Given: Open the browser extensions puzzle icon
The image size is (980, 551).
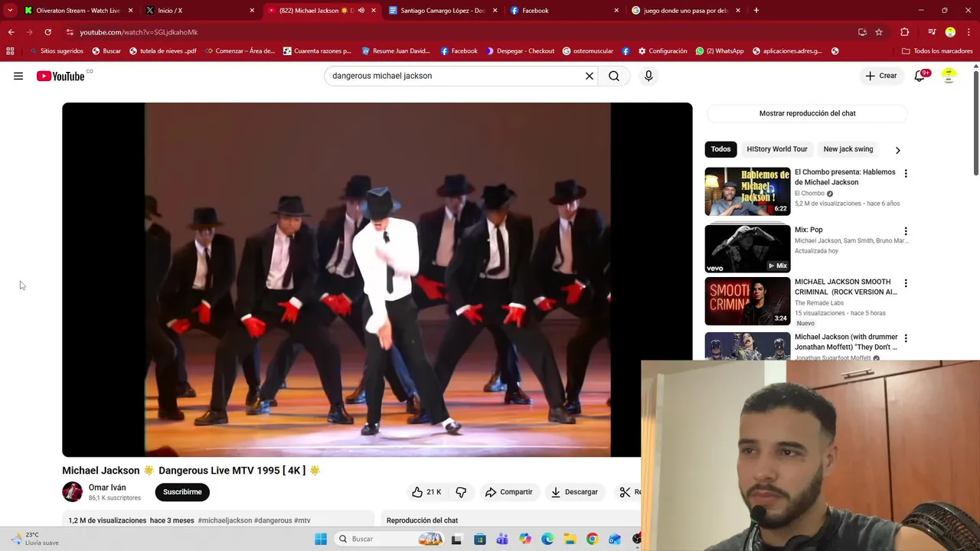Looking at the screenshot, I should pos(905,32).
